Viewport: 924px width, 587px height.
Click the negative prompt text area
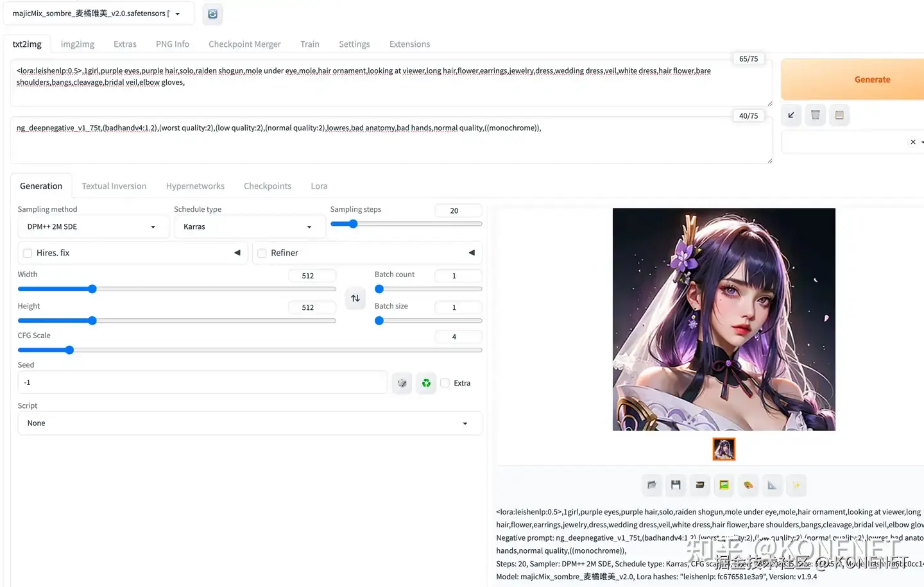391,140
